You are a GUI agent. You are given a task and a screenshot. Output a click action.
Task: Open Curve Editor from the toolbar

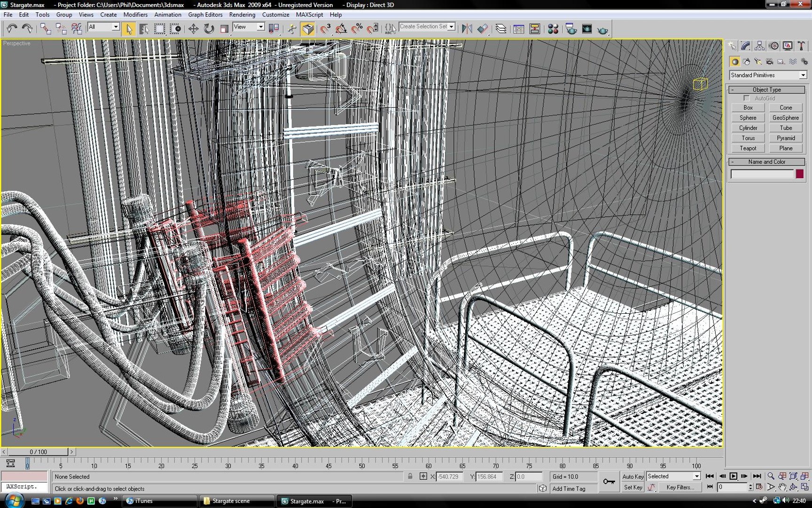[519, 29]
